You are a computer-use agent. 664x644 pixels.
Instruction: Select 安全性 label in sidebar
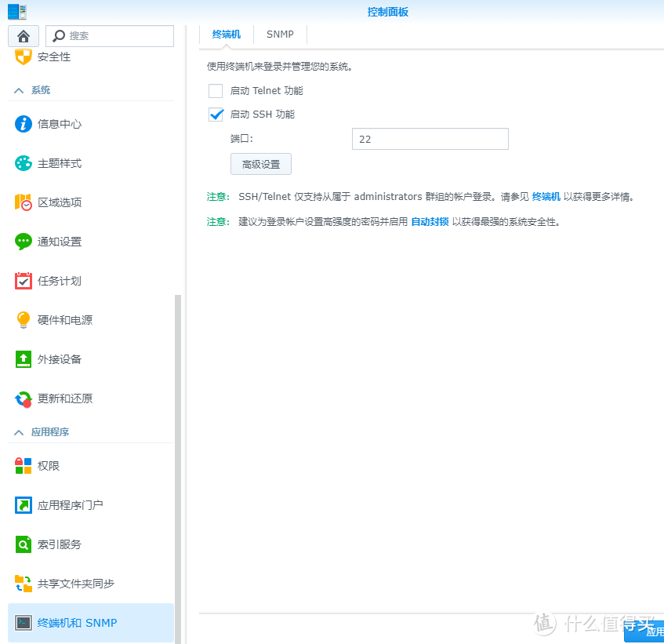pos(54,56)
